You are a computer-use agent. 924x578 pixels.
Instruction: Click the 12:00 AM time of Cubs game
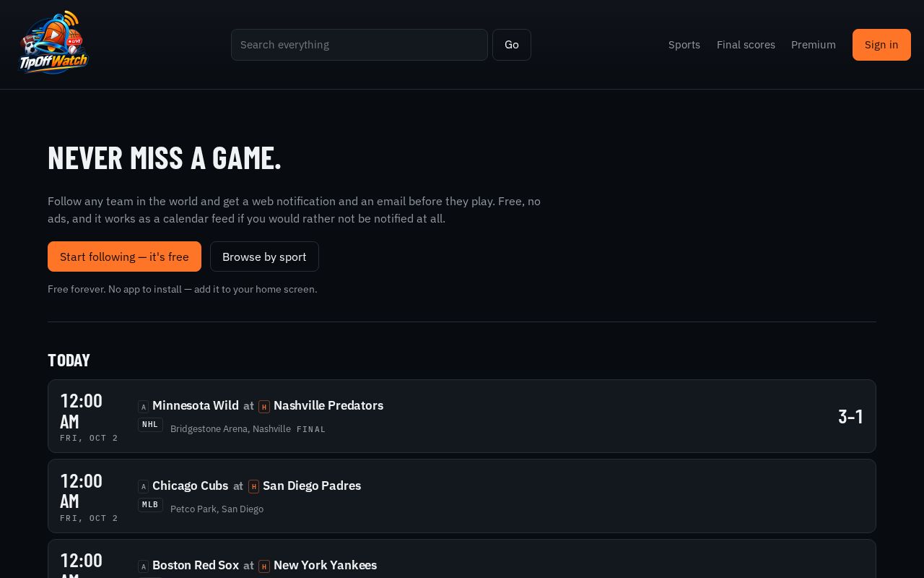coord(82,491)
